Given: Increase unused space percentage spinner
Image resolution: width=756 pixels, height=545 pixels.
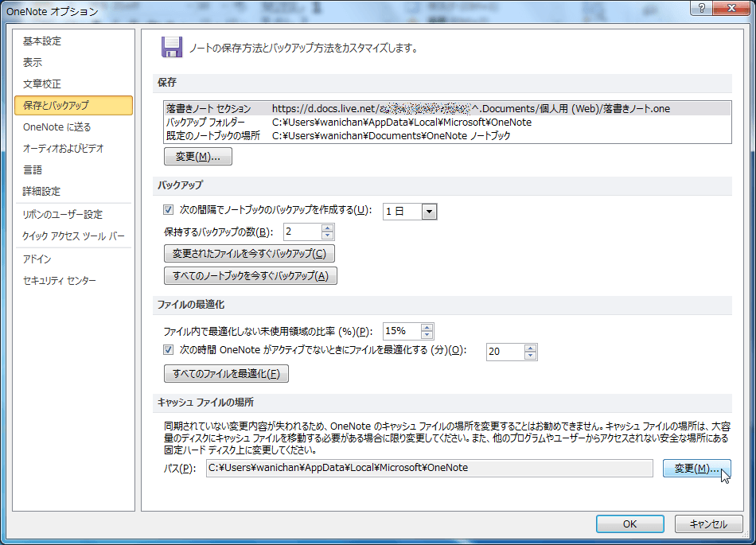Looking at the screenshot, I should (427, 327).
